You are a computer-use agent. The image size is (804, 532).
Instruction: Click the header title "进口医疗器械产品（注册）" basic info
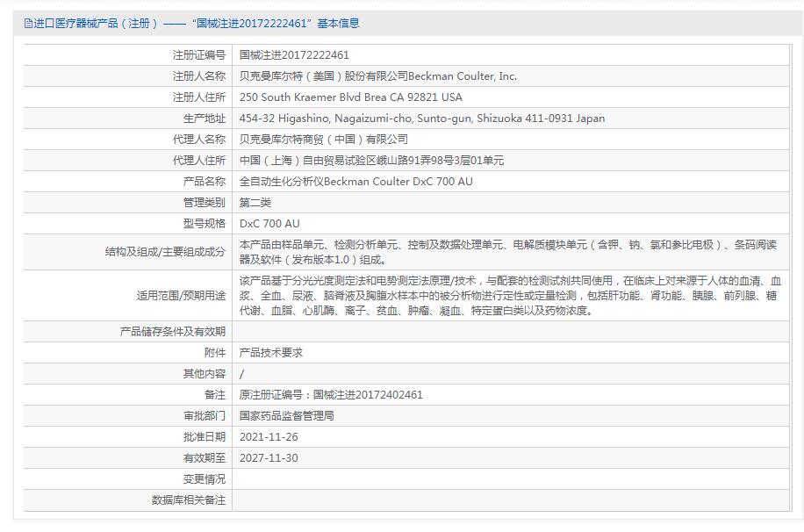[197, 24]
